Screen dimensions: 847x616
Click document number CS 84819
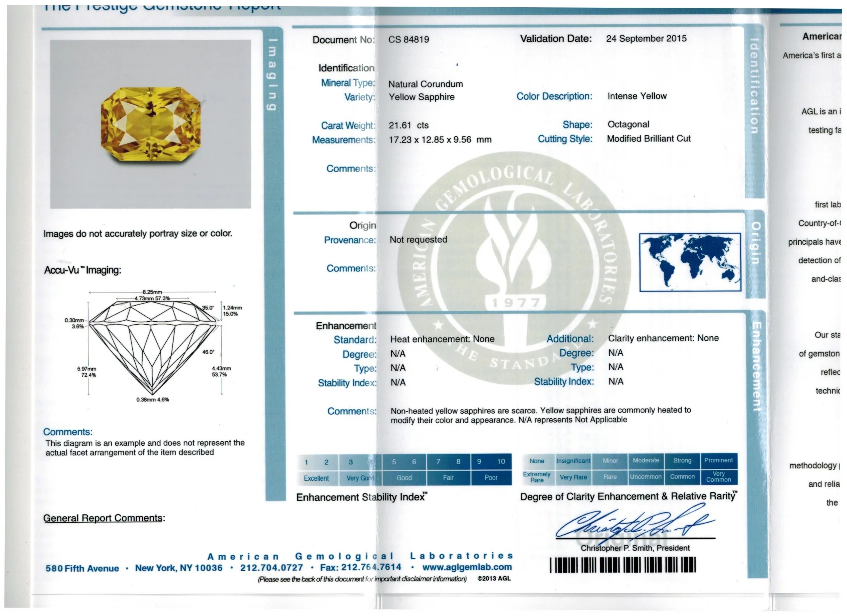point(409,39)
